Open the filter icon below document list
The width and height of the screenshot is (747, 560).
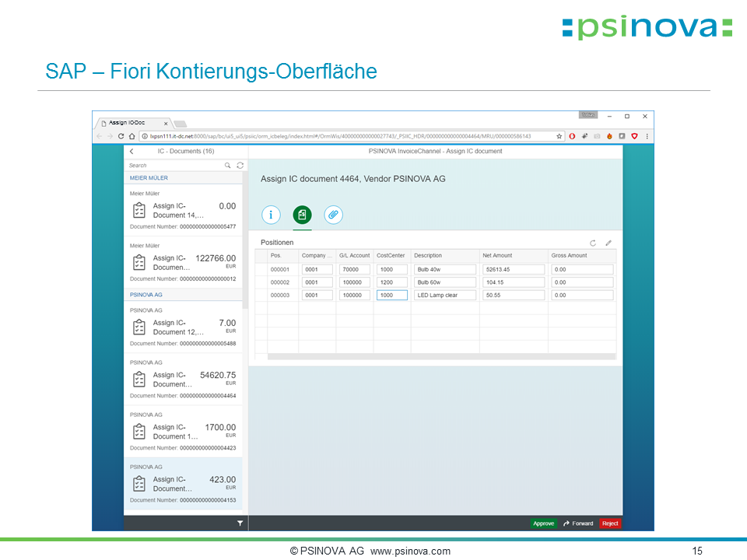pyautogui.click(x=240, y=523)
